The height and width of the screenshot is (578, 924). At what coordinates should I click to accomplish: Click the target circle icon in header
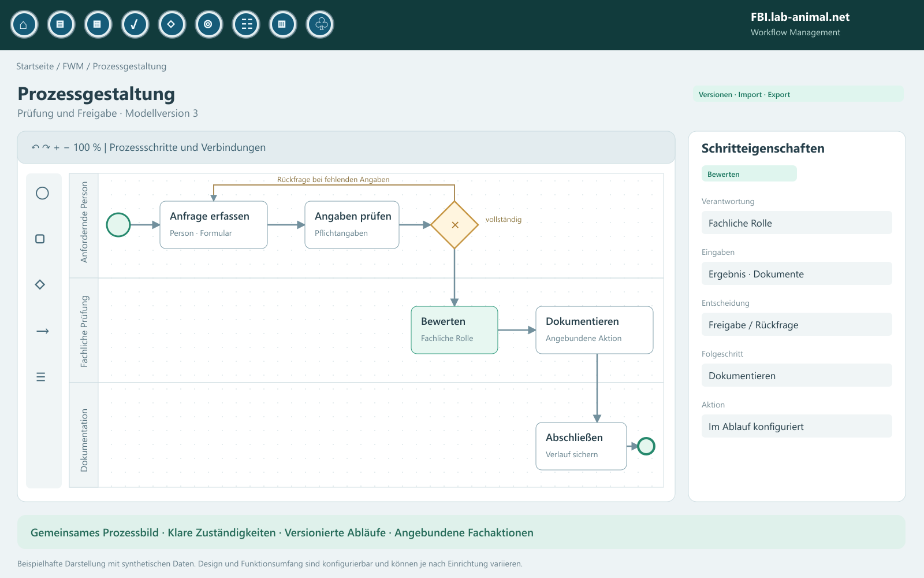click(209, 24)
